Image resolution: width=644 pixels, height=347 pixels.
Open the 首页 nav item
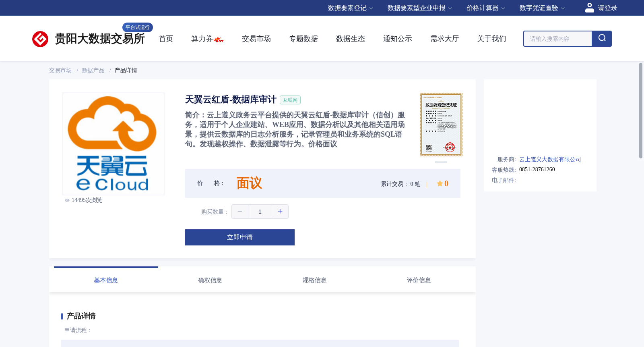[166, 39]
